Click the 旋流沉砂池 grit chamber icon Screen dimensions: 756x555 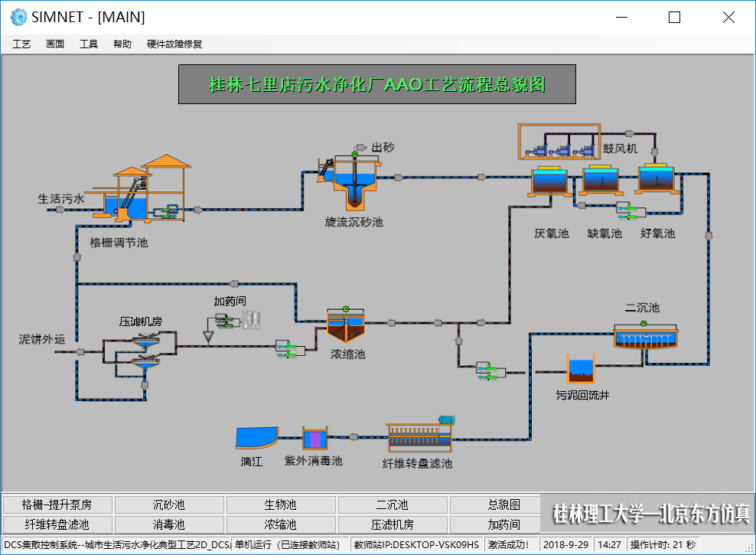[355, 182]
